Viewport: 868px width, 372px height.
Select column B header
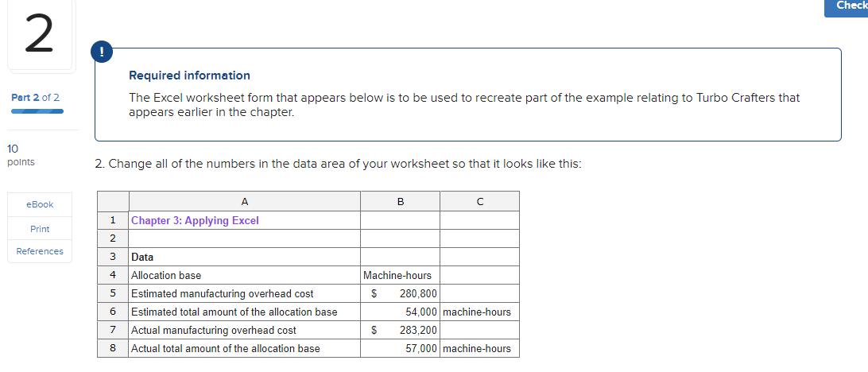[401, 202]
